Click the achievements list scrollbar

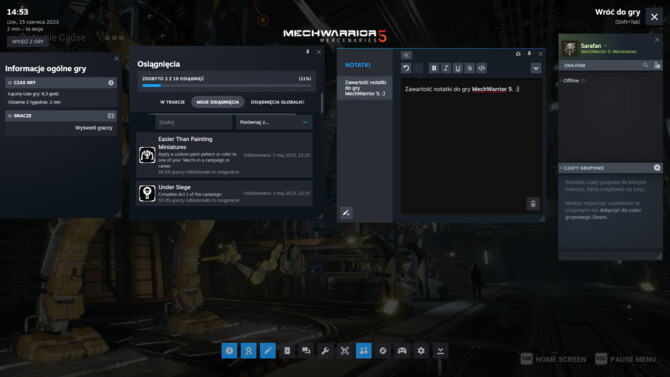tap(321, 103)
